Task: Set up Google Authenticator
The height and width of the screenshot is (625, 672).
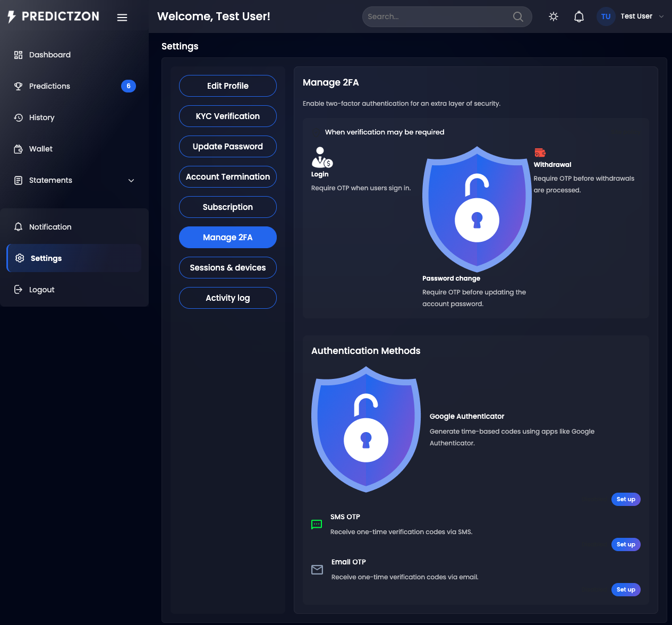Action: [626, 500]
